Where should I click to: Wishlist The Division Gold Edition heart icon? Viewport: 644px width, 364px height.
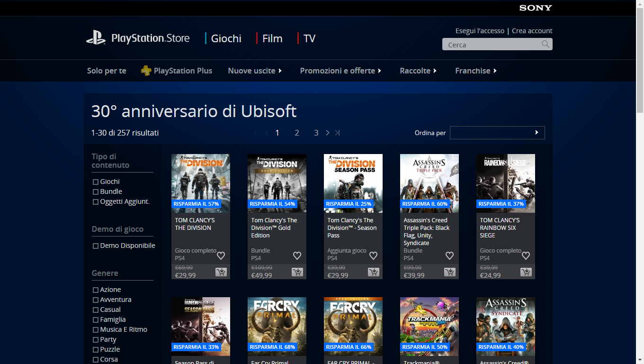297,255
